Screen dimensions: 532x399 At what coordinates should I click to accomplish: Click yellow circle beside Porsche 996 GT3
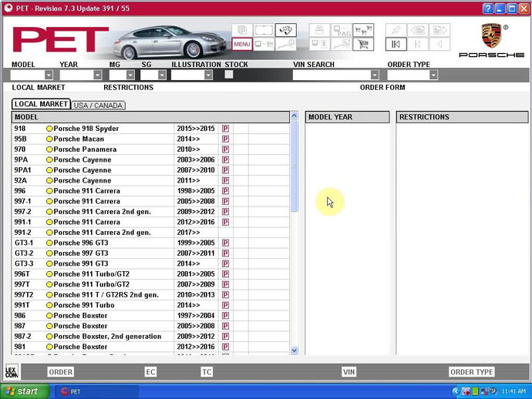(49, 243)
